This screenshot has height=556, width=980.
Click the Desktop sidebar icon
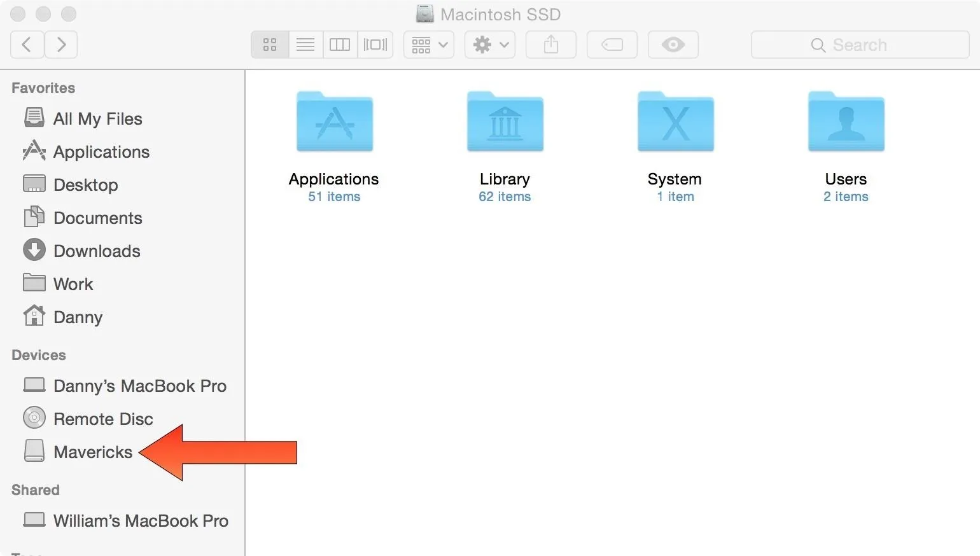[x=34, y=184]
